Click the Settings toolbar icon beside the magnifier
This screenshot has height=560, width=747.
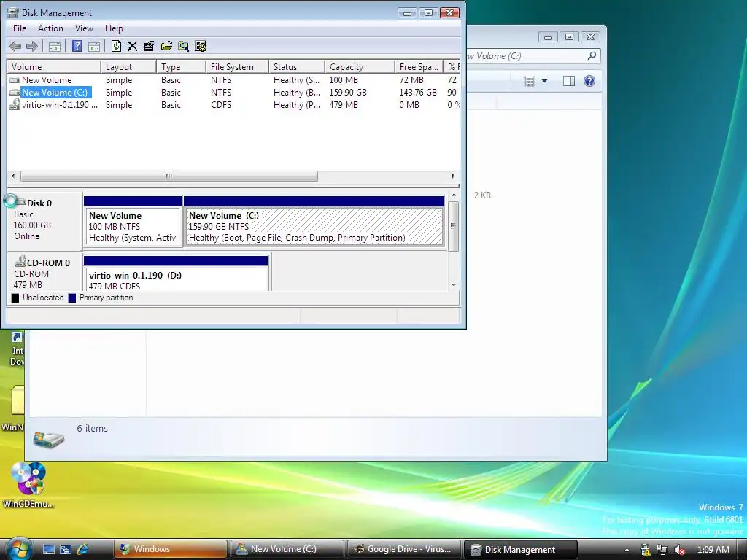(x=201, y=46)
